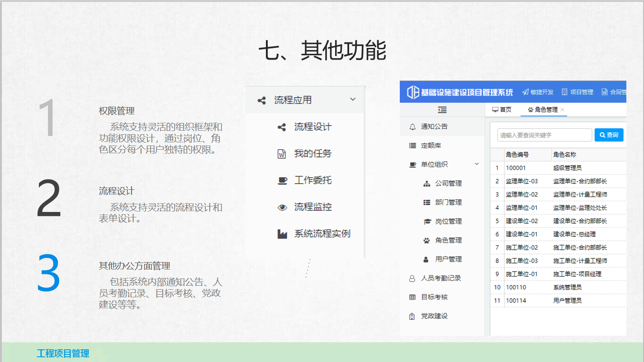Collapse the 流程应用 menu chevron
Screen dimensions: 644x362
353,99
